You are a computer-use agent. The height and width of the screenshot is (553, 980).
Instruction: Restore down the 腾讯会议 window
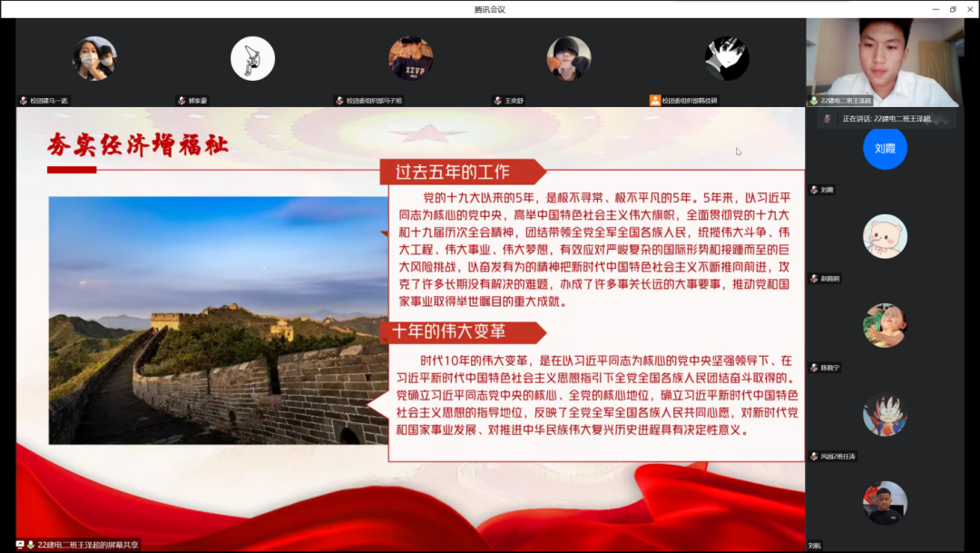coord(952,9)
